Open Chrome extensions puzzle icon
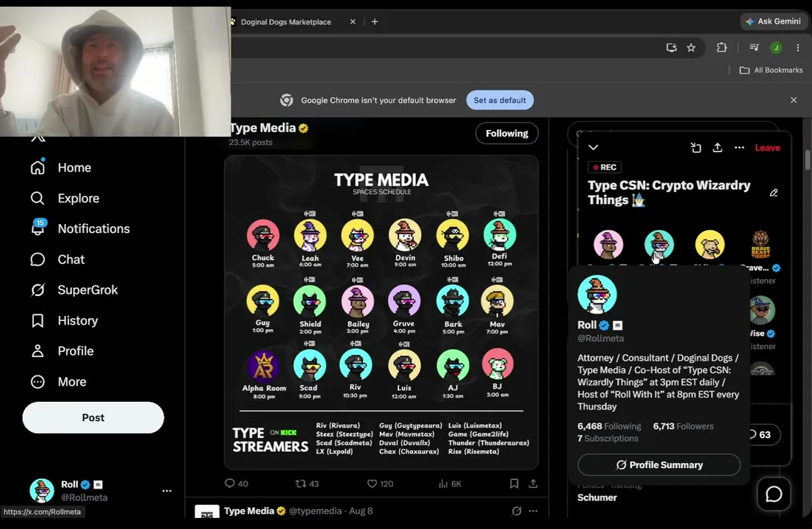This screenshot has width=812, height=529. click(722, 48)
